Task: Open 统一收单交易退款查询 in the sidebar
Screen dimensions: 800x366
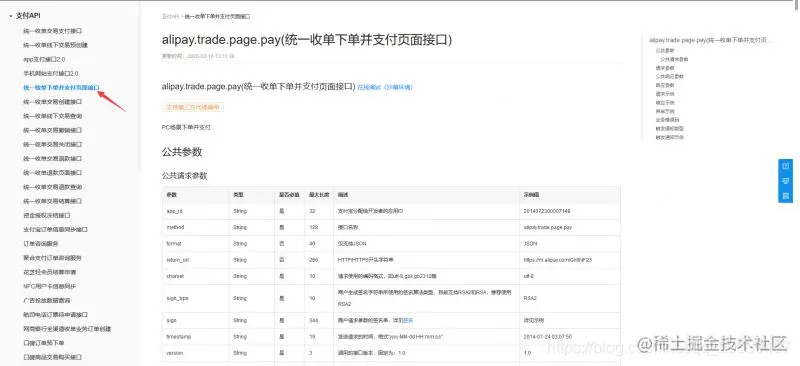Action: pyautogui.click(x=53, y=187)
